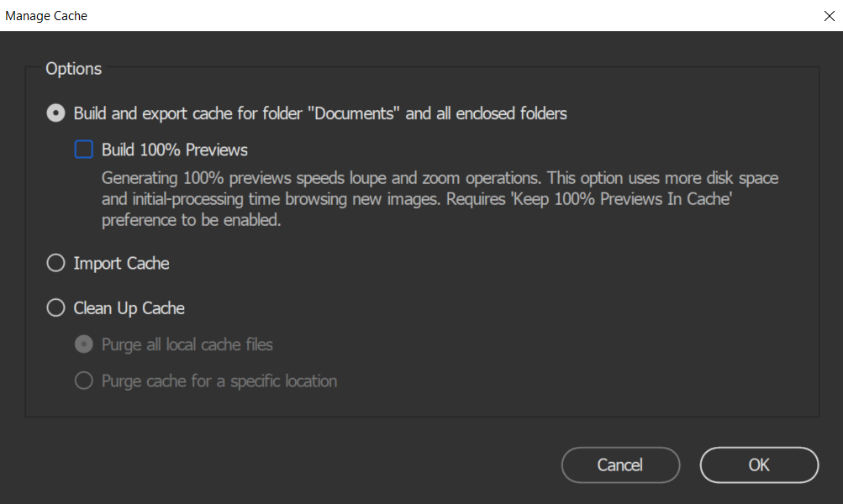Click the 100% previews description paragraph

[x=439, y=199]
